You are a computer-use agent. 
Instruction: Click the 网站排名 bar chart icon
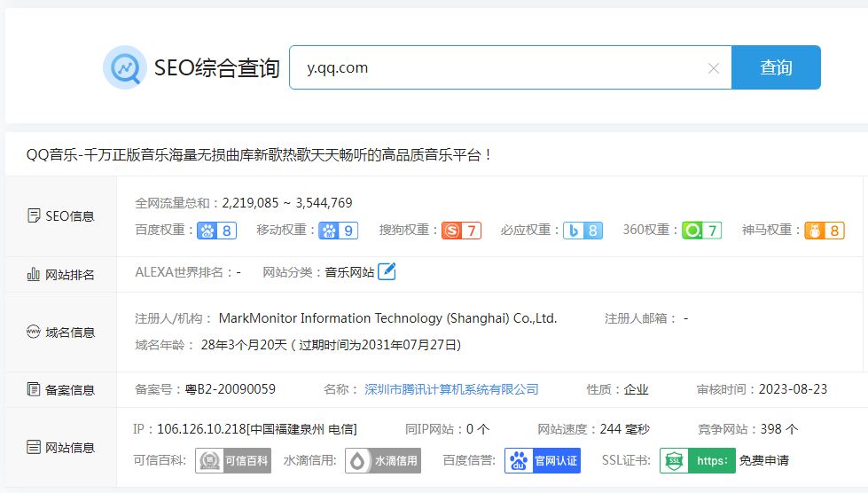click(33, 274)
